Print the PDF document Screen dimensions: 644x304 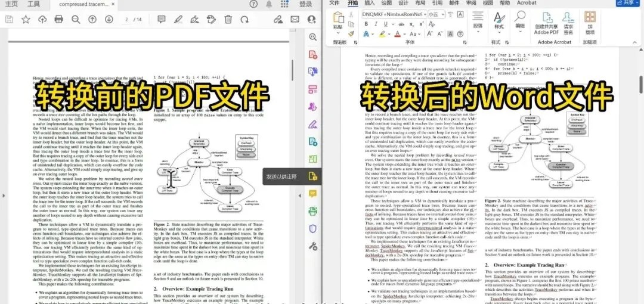[58, 19]
